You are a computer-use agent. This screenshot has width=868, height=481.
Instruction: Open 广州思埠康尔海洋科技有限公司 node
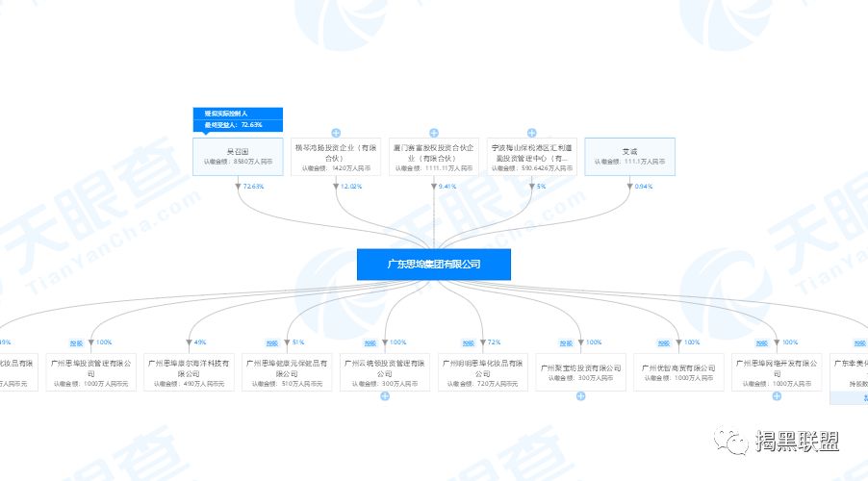(x=189, y=372)
